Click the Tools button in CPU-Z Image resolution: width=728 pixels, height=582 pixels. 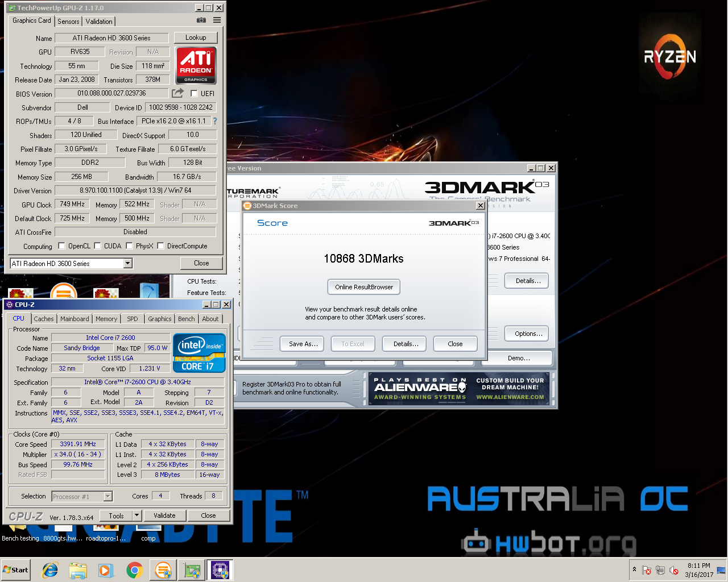[116, 516]
